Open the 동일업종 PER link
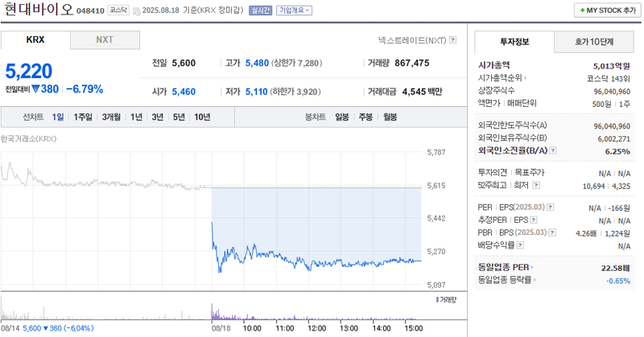 point(506,267)
